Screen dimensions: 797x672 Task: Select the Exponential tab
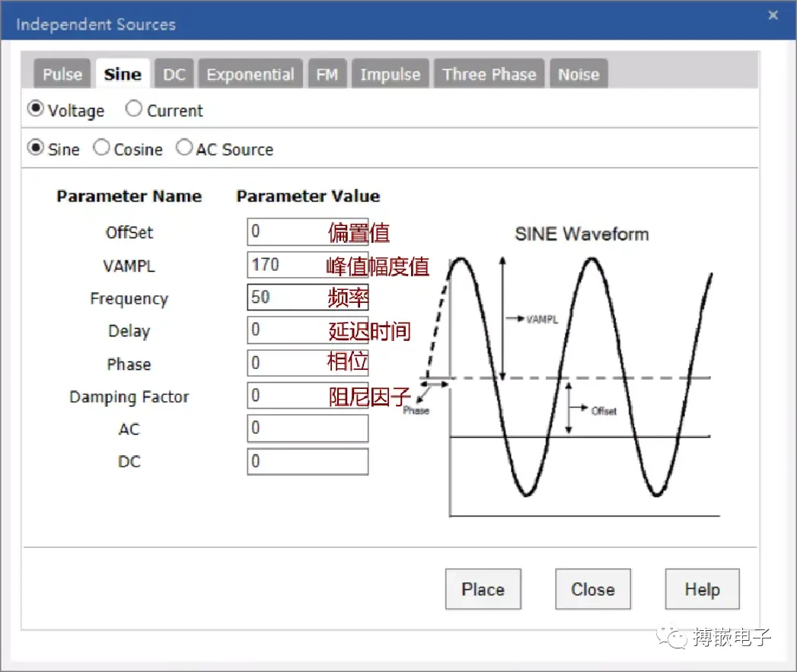click(250, 75)
